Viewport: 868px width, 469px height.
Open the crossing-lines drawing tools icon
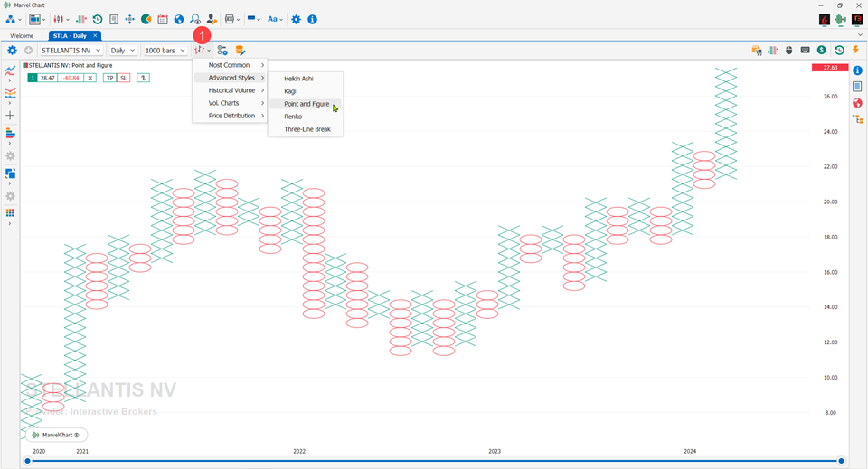[10, 93]
